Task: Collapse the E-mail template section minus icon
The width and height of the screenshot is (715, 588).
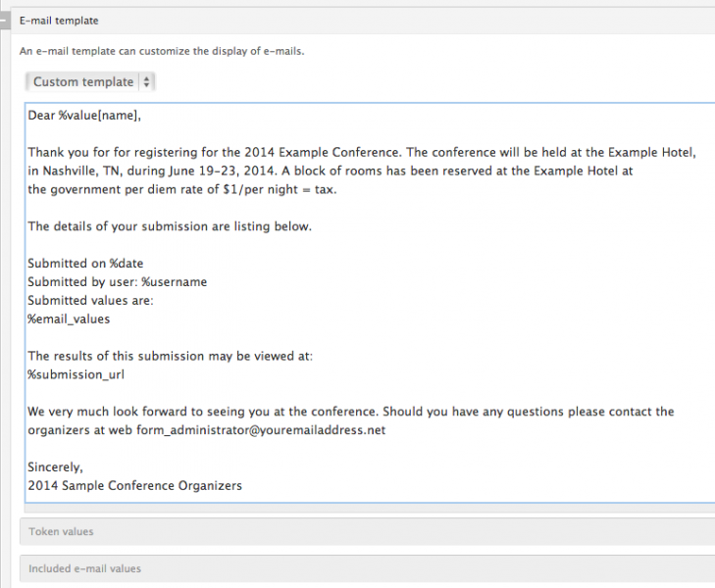Action: [5, 21]
